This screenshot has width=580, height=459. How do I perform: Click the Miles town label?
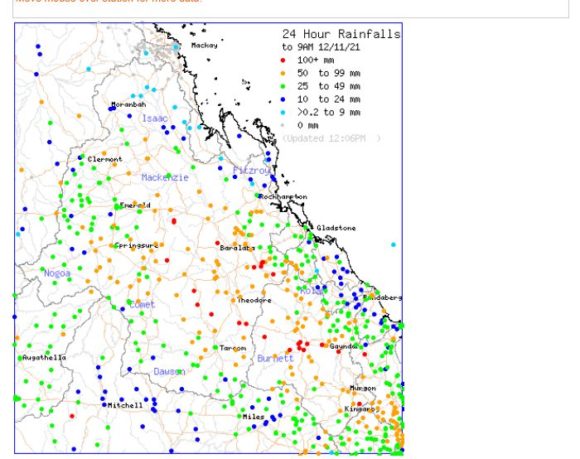coord(253,417)
